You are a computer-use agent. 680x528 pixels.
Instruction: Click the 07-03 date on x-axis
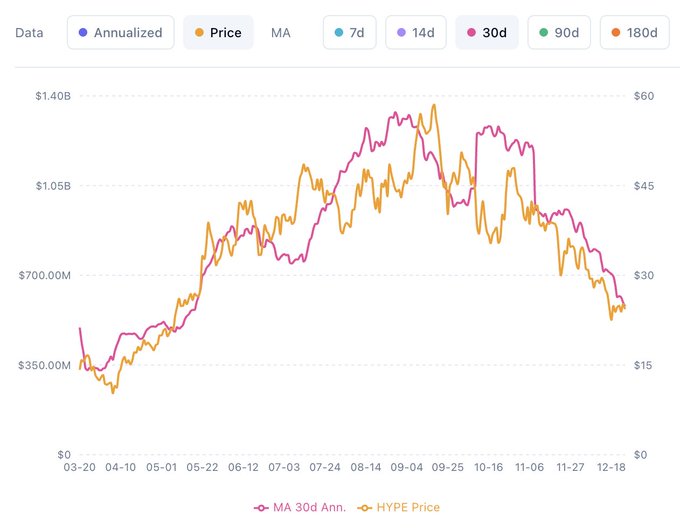click(x=285, y=467)
